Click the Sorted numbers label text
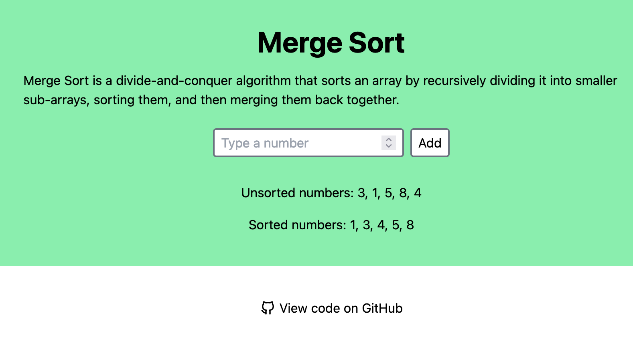 tap(297, 225)
